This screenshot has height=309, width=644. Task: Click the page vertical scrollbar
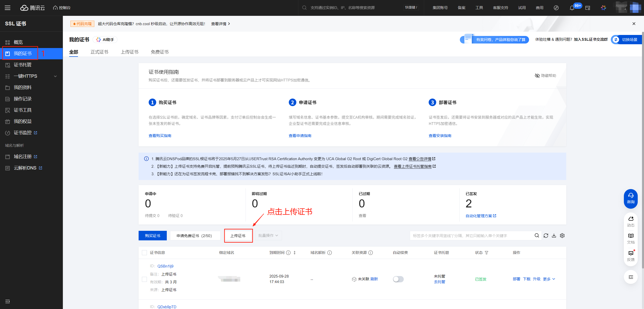pyautogui.click(x=642, y=151)
